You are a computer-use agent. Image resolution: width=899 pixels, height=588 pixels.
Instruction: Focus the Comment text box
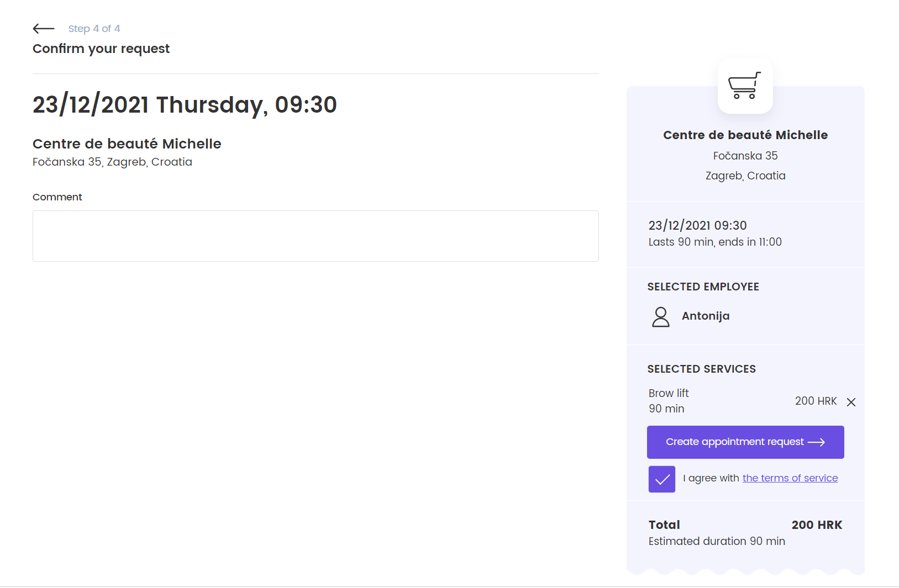pyautogui.click(x=316, y=236)
